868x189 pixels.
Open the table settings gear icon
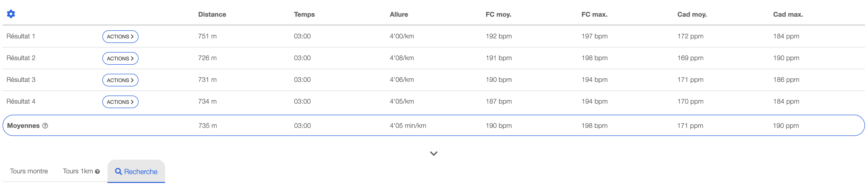click(11, 14)
